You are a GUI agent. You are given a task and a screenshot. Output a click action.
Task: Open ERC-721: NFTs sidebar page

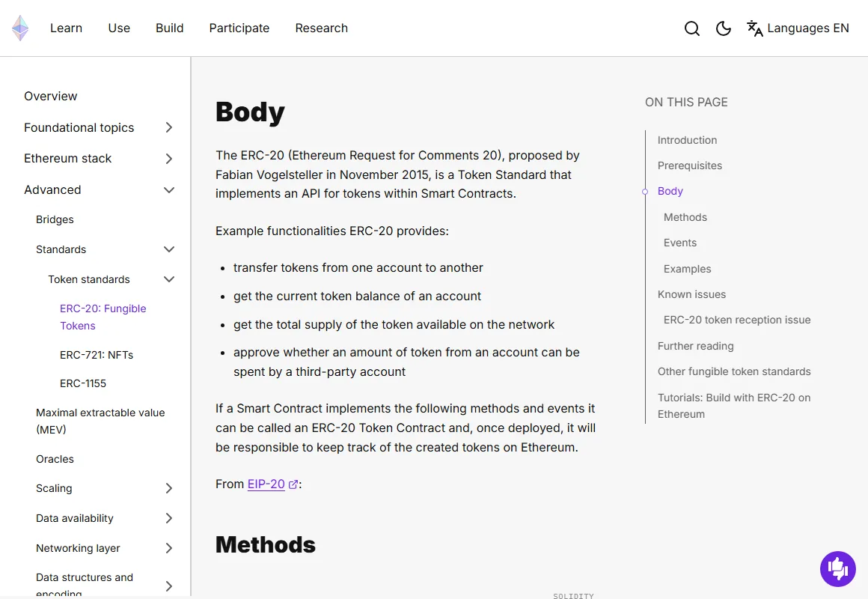tap(97, 355)
